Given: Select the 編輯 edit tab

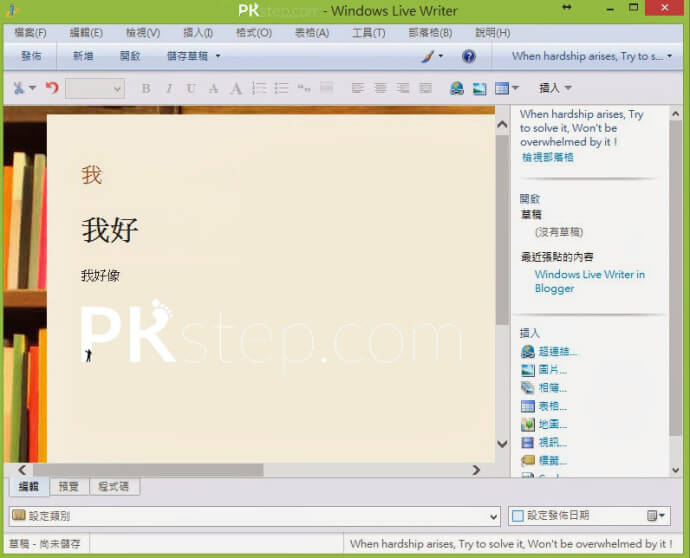Looking at the screenshot, I should tap(29, 486).
